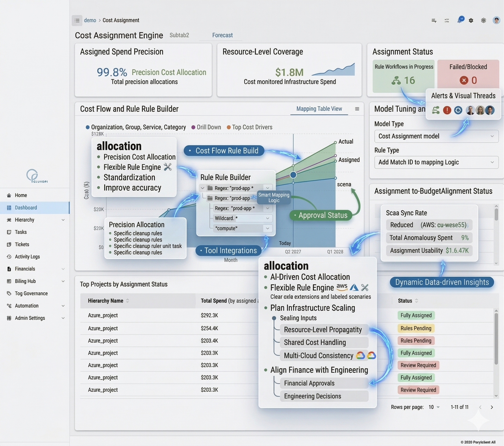Click the Cost Flow Rule Build pill
This screenshot has width=504, height=446.
point(224,151)
